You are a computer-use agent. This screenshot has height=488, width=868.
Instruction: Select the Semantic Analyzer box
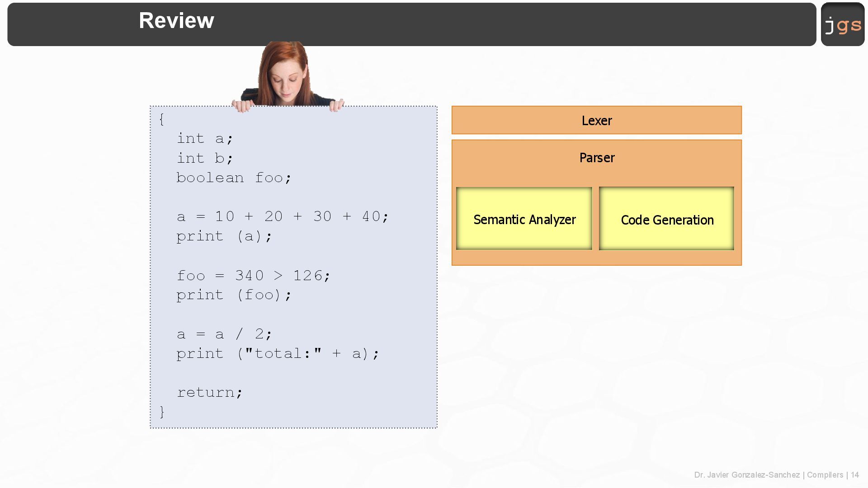pyautogui.click(x=524, y=219)
